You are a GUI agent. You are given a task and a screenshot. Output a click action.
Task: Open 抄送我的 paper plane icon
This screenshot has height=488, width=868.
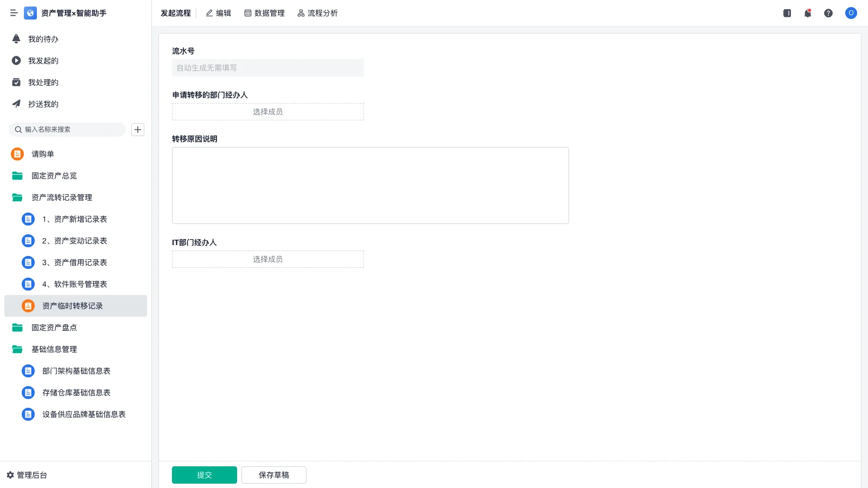click(16, 104)
